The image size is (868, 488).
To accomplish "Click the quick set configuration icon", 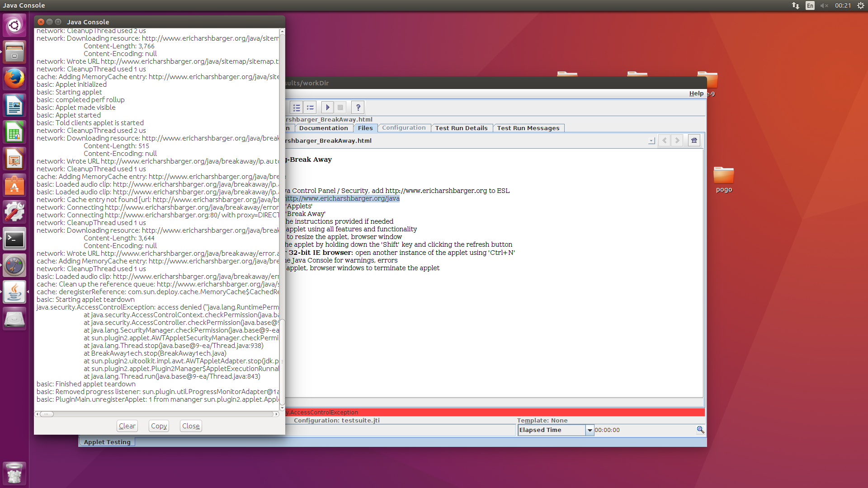I will click(x=310, y=108).
